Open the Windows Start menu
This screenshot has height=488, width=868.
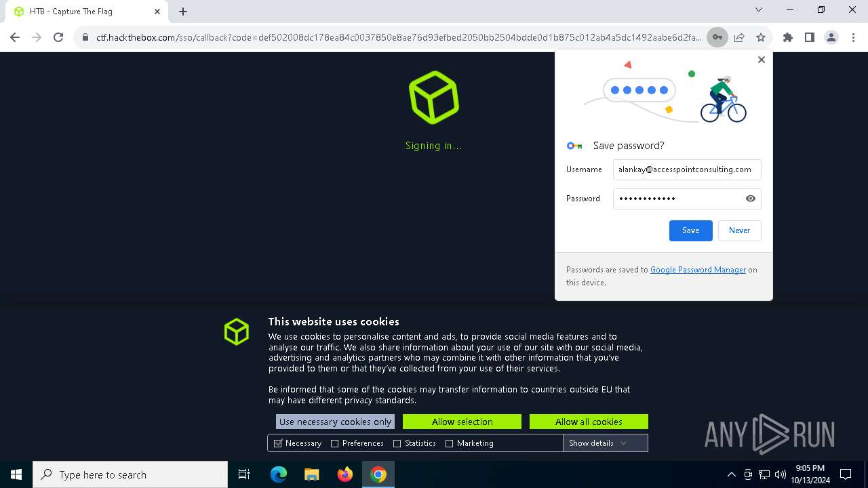tap(16, 474)
